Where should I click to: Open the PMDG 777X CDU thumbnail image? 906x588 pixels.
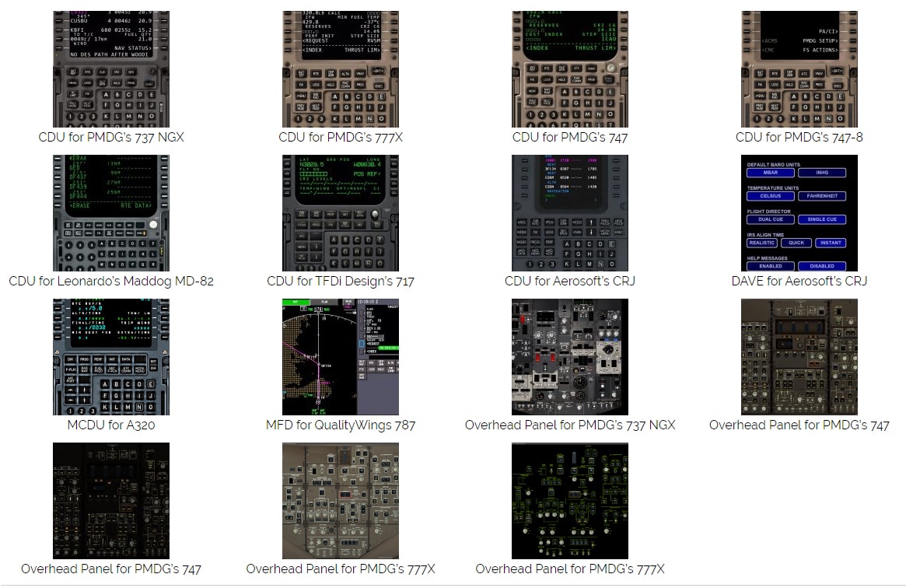point(340,69)
